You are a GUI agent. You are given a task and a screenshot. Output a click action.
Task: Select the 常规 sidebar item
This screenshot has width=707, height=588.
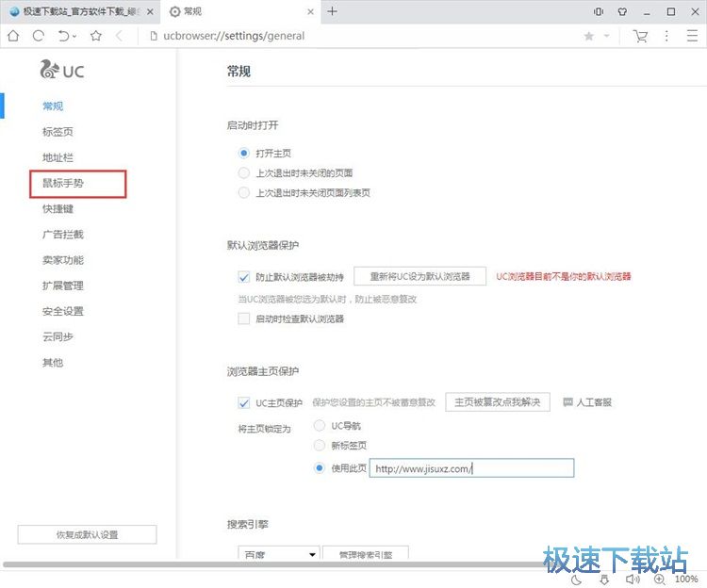point(53,106)
